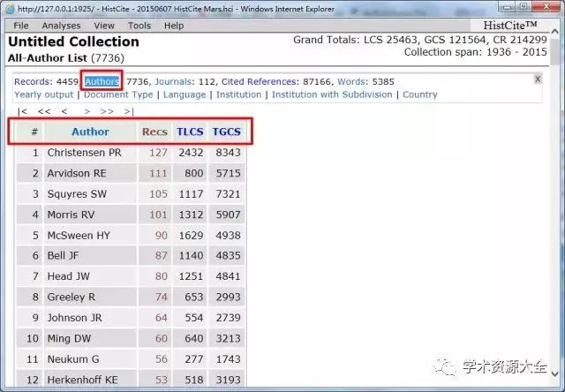
Task: Click TGCS value 7321
Action: point(228,194)
